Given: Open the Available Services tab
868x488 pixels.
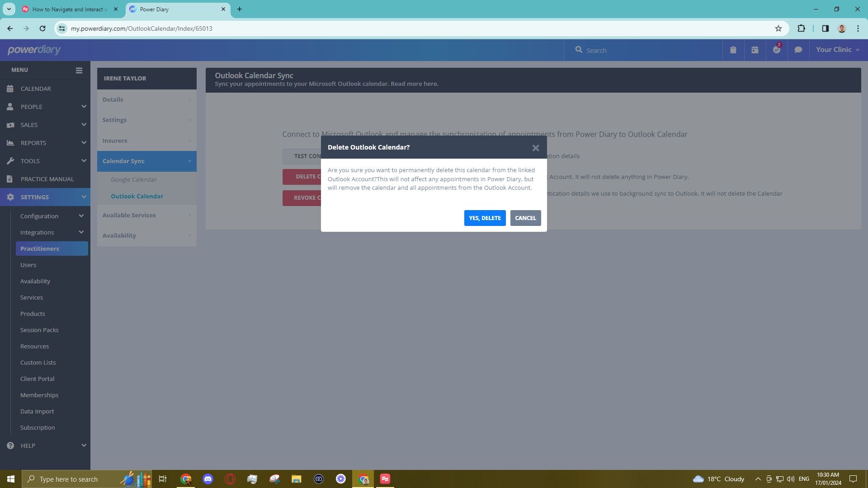Looking at the screenshot, I should [147, 215].
